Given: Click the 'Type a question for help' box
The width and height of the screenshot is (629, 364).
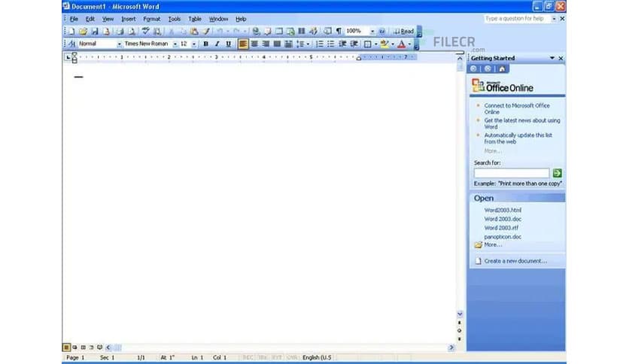Looking at the screenshot, I should pyautogui.click(x=517, y=19).
